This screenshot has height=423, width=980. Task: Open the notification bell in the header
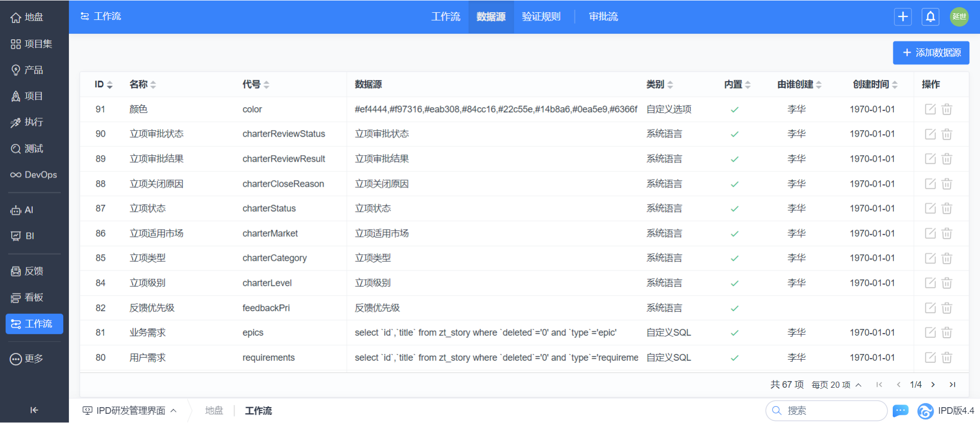(930, 17)
